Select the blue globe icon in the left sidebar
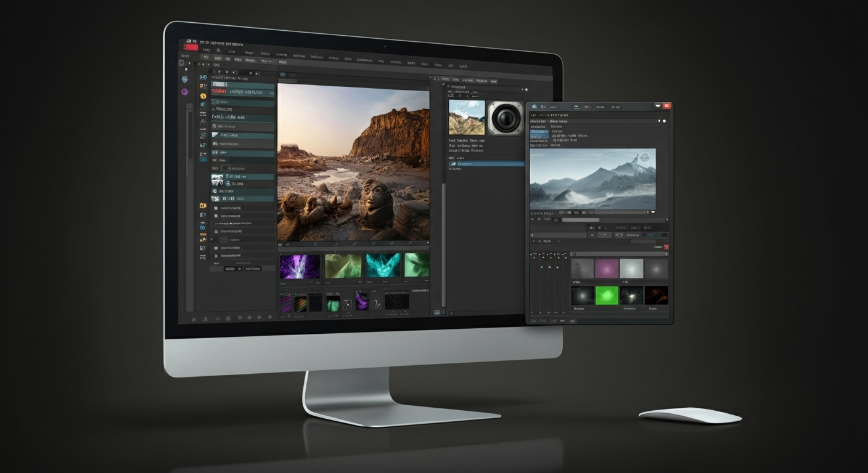868x473 pixels. point(183,78)
